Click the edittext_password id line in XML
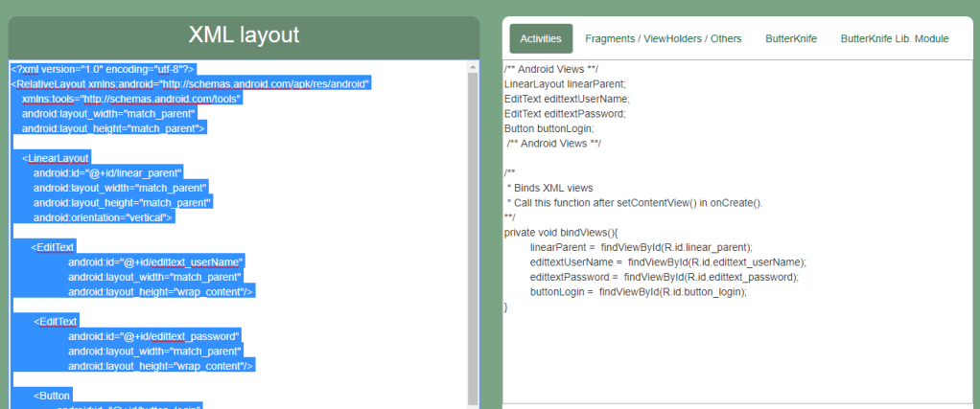The width and height of the screenshot is (980, 409). point(153,336)
